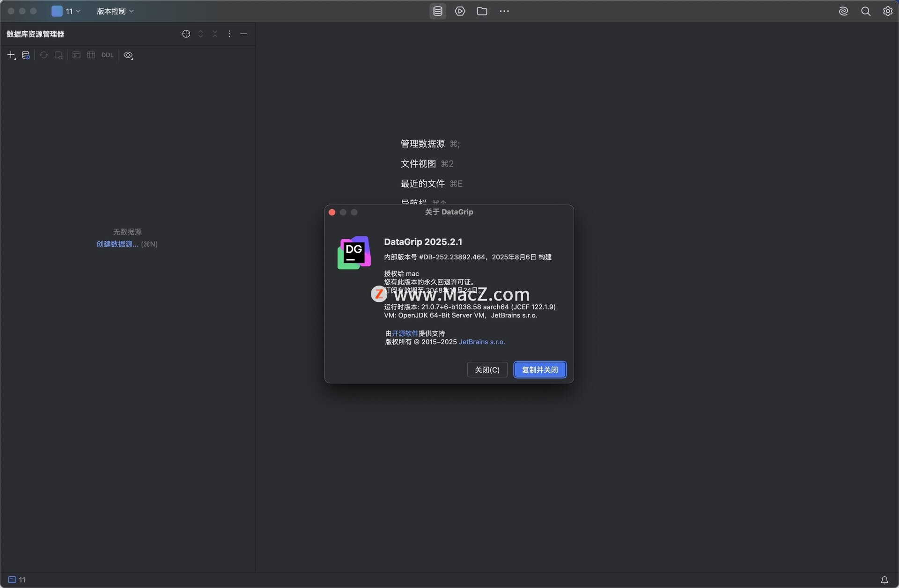This screenshot has width=899, height=588.
Task: Click the Deactivate/disconnect toolbar icon
Action: (x=58, y=55)
